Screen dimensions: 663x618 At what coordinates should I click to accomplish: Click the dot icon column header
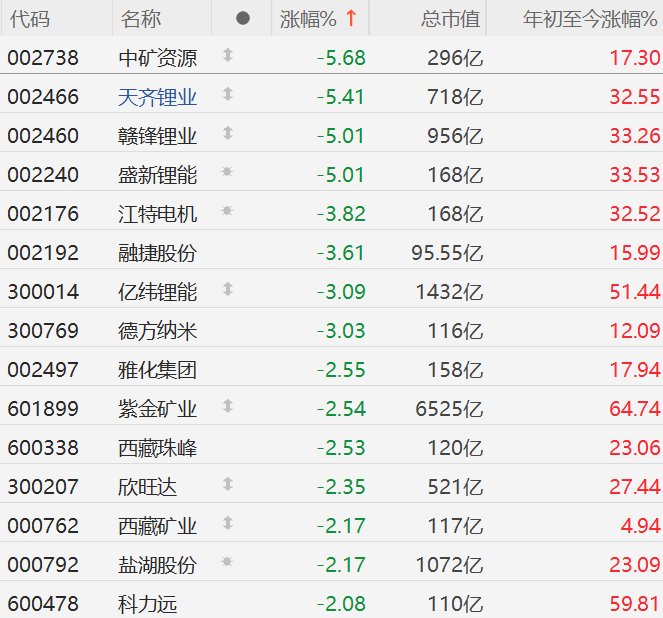tap(243, 19)
